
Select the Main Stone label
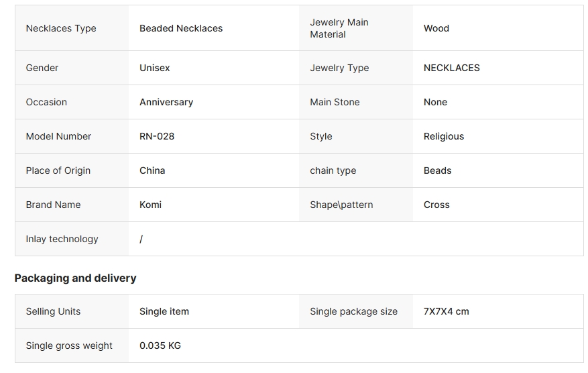[335, 102]
